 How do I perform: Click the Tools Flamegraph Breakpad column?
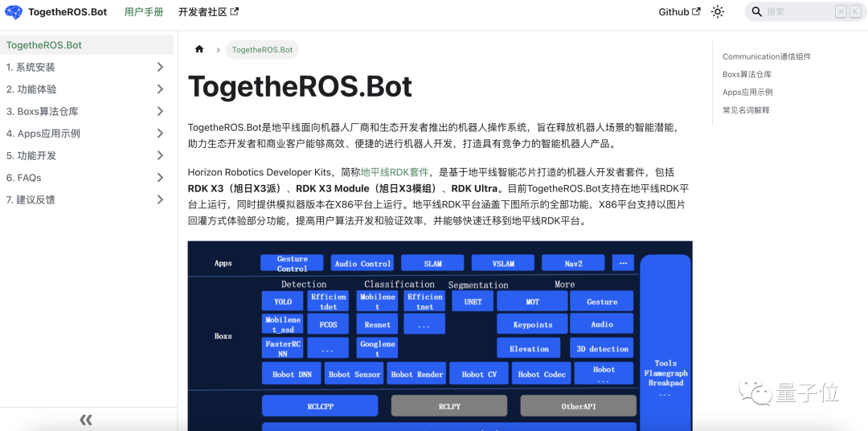[665, 343]
